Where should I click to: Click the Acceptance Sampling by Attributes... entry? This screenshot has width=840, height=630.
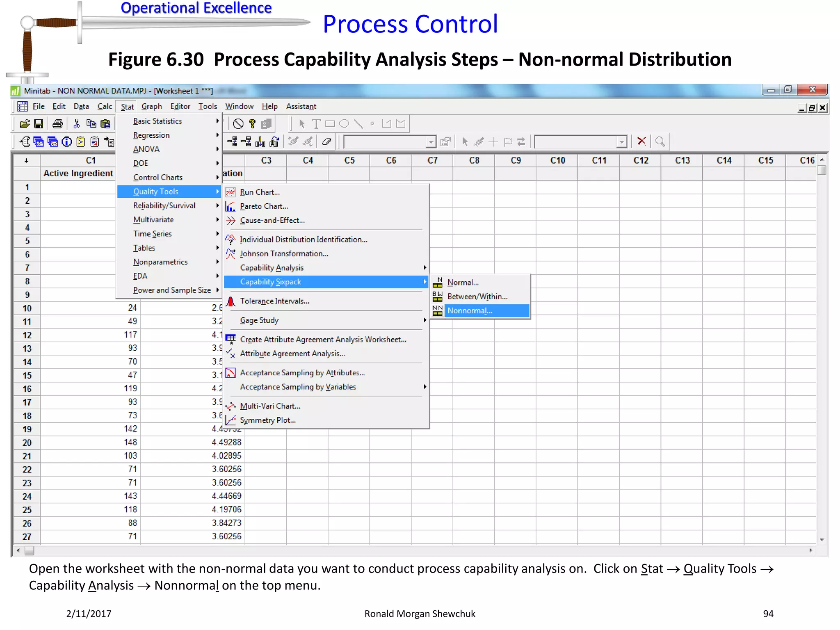[x=326, y=373]
